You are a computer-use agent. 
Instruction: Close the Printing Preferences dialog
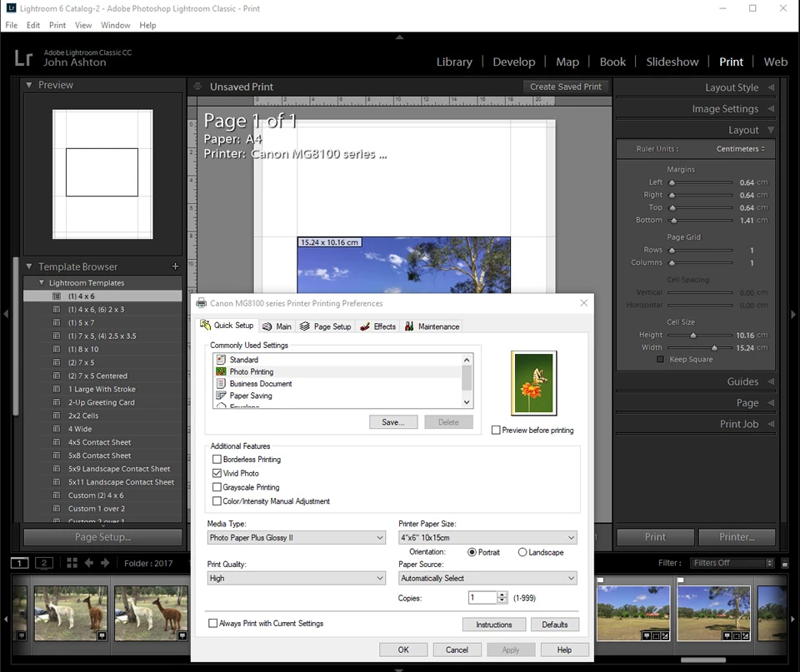[583, 303]
